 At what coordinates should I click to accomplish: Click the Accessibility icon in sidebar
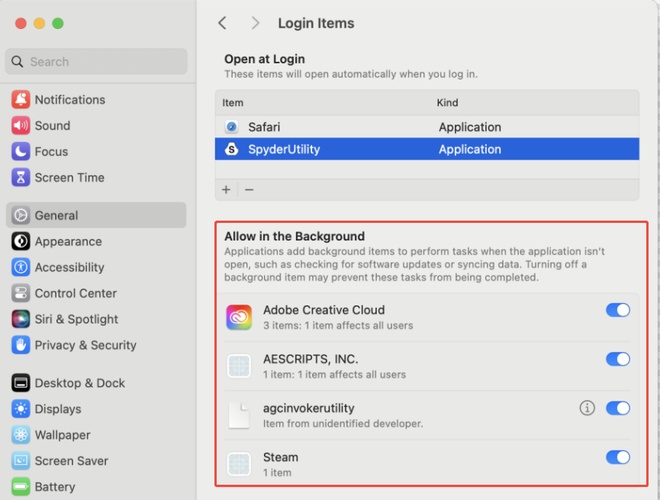21,267
